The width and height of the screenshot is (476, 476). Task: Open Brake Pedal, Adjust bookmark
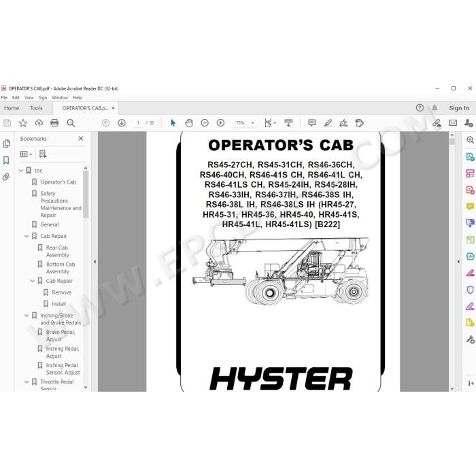tap(61, 336)
